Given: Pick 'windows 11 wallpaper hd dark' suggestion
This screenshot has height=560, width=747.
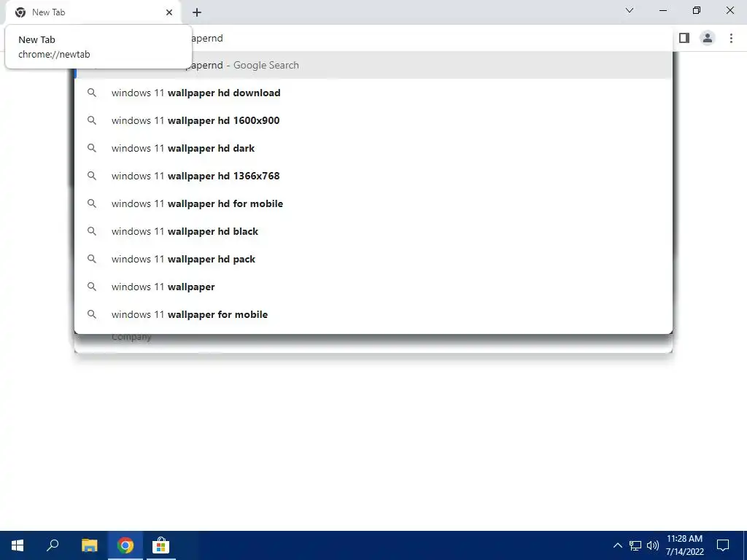Looking at the screenshot, I should tap(373, 148).
